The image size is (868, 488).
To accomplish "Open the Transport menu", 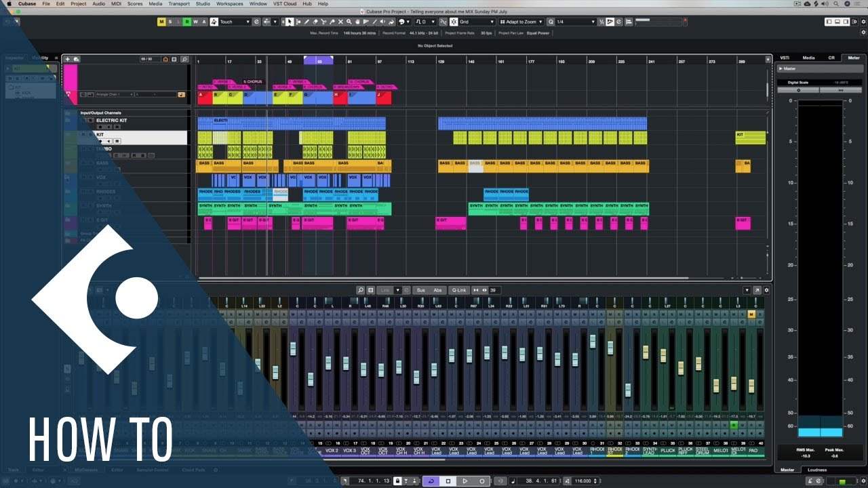I will click(x=179, y=3).
